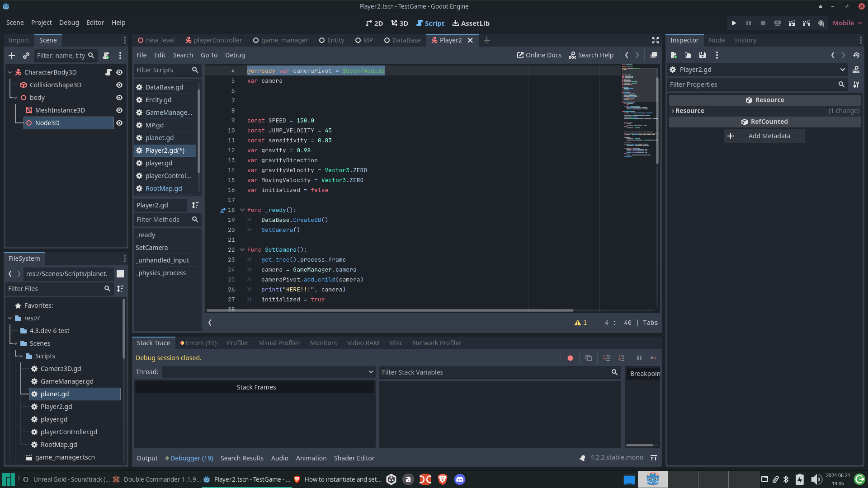
Task: Save the currently edited resource
Action: tap(702, 55)
